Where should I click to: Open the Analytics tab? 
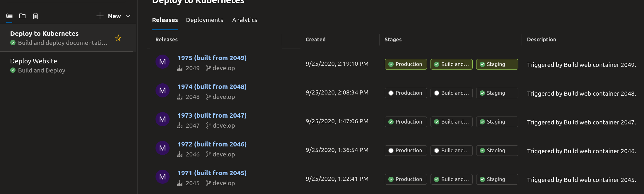245,20
